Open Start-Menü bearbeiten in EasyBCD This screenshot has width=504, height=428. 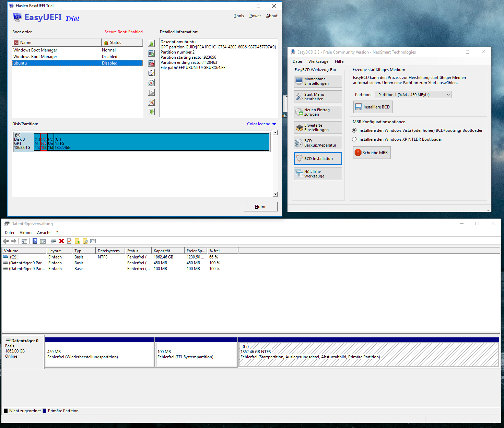(x=318, y=97)
